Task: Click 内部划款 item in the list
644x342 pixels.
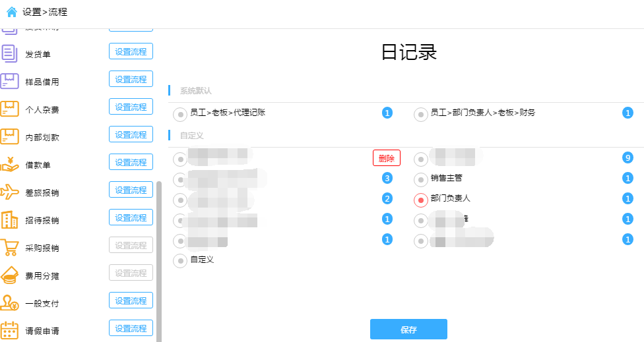Action: click(x=42, y=137)
